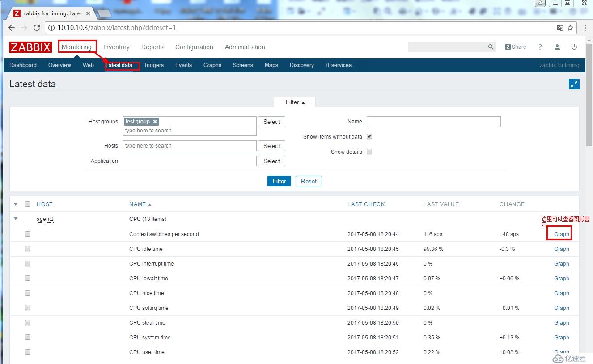
Task: Check CPU user time row
Action: point(28,352)
